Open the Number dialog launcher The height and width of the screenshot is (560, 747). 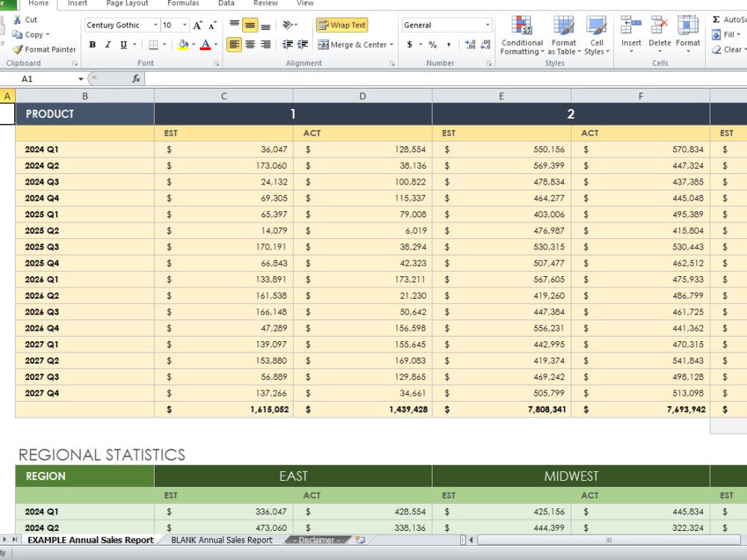(x=489, y=63)
